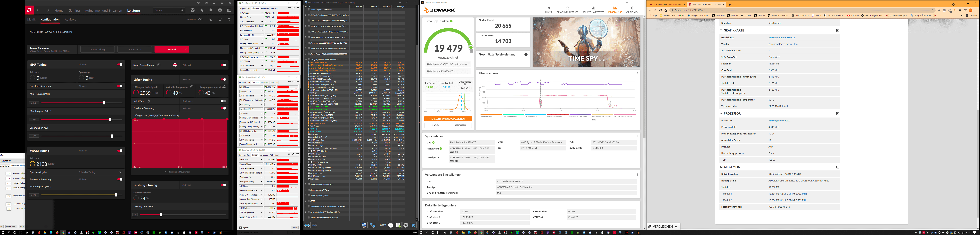Toggle Lüfter-Tuning Aktiviert switch
Image resolution: width=980 pixels, height=235 pixels.
223,79
